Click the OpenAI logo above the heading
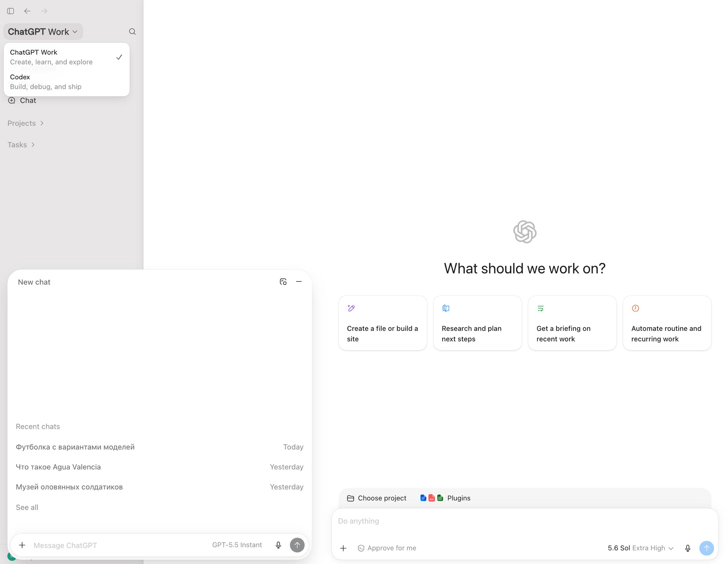The width and height of the screenshot is (728, 564). (x=525, y=231)
